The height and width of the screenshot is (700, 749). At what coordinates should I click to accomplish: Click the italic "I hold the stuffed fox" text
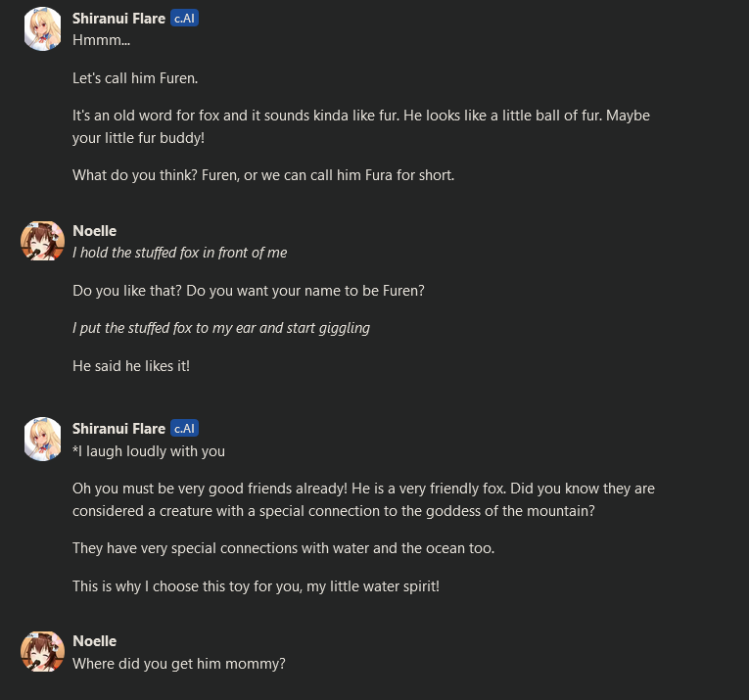click(179, 253)
